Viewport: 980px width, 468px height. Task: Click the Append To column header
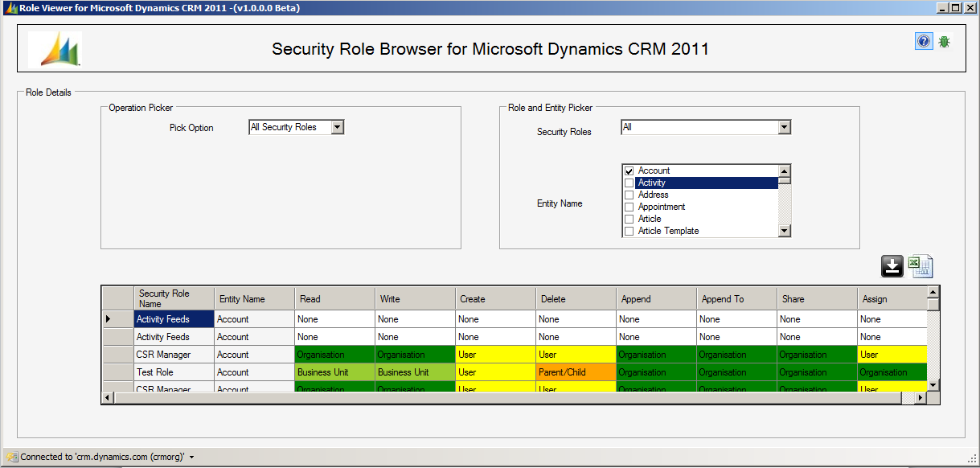(x=736, y=298)
